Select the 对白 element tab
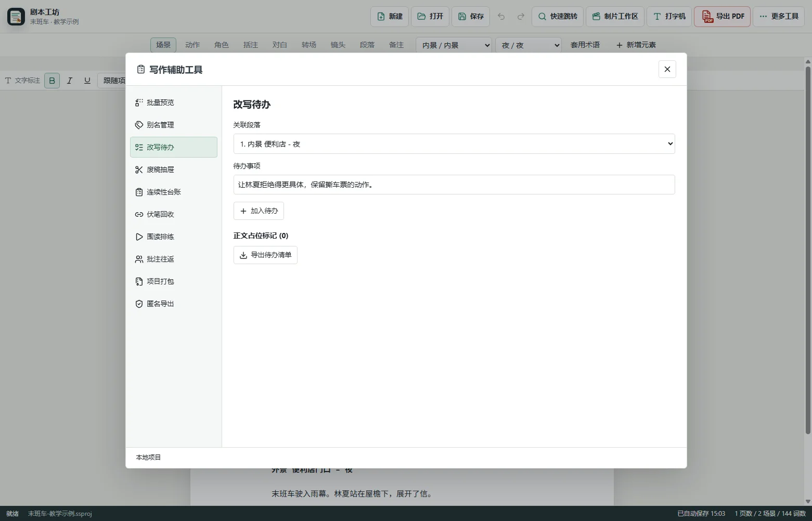This screenshot has width=812, height=521. (280, 45)
